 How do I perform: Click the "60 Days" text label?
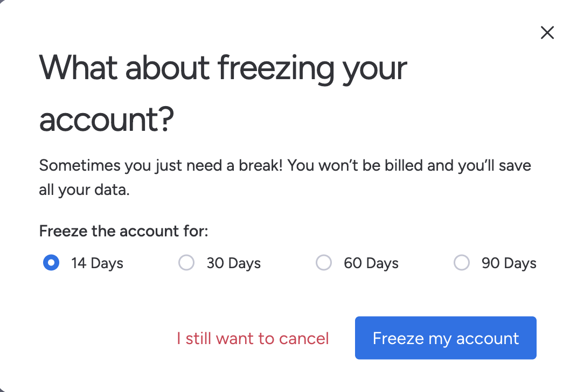371,263
